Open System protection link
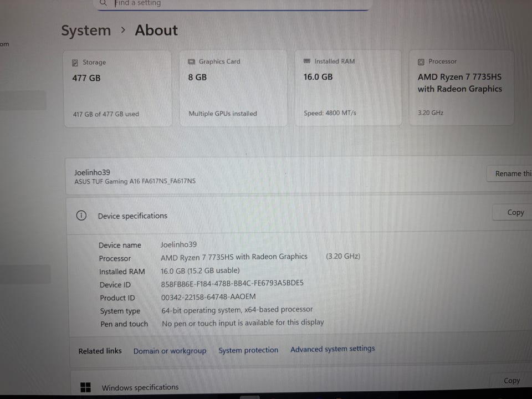 pyautogui.click(x=248, y=350)
